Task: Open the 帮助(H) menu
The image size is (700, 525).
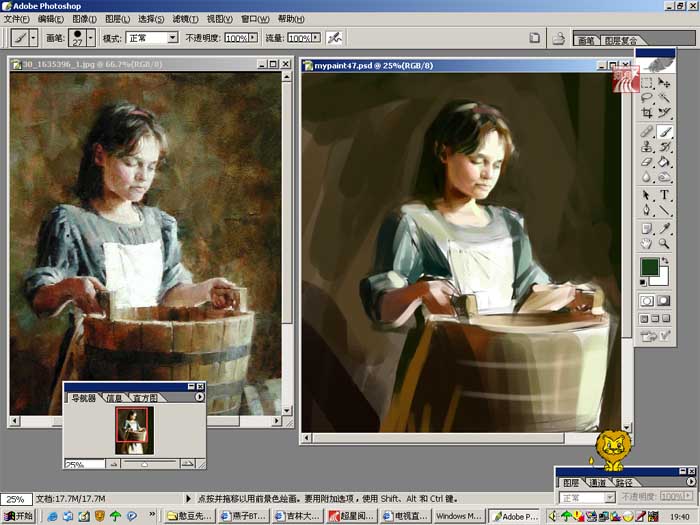Action: [x=291, y=19]
